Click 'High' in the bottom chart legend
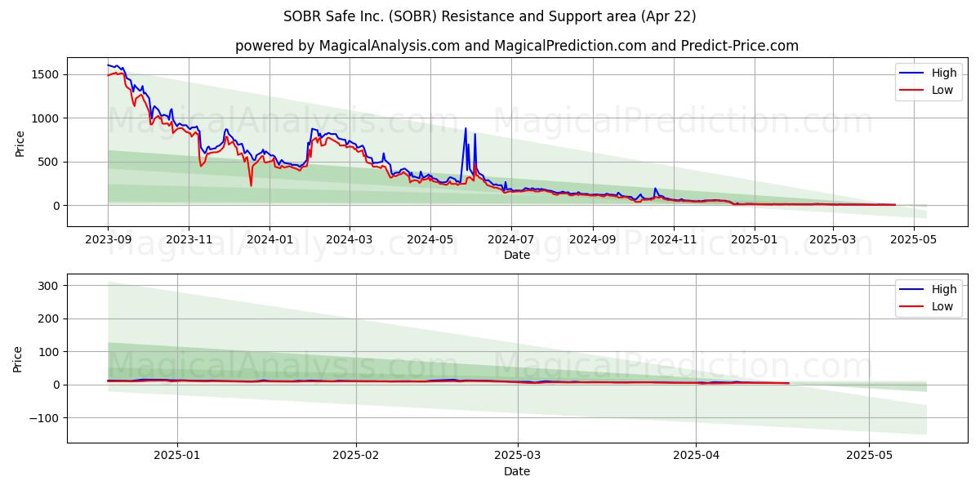 tap(944, 289)
